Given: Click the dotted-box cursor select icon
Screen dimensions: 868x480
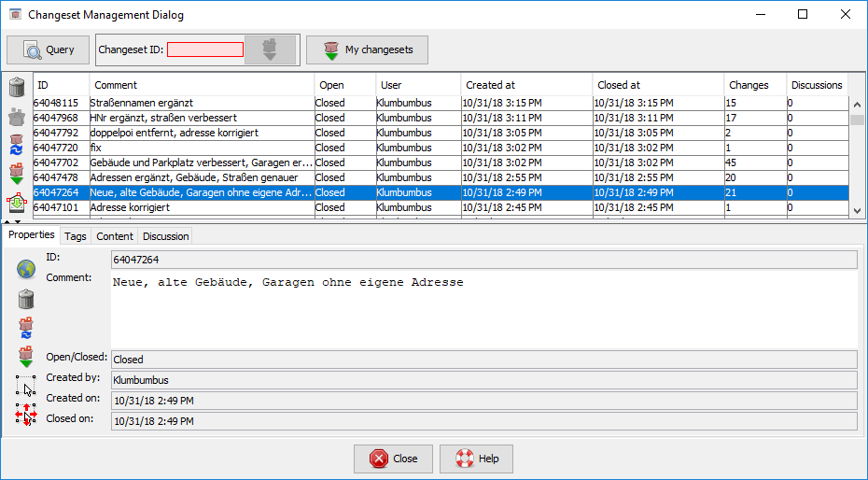Looking at the screenshot, I should (26, 385).
